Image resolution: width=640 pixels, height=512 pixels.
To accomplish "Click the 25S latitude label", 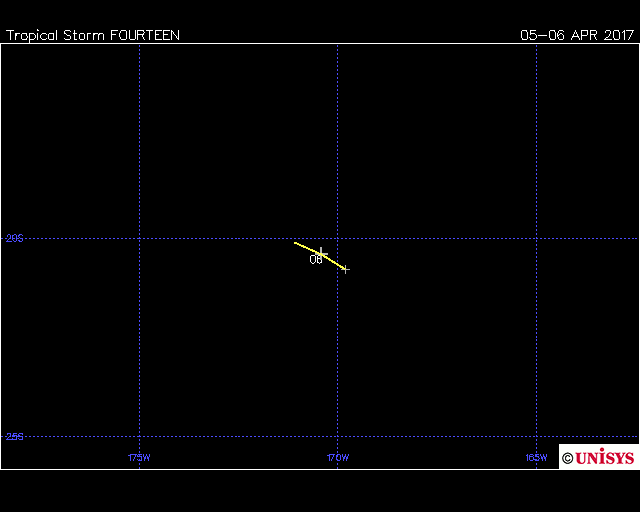I will tap(14, 436).
